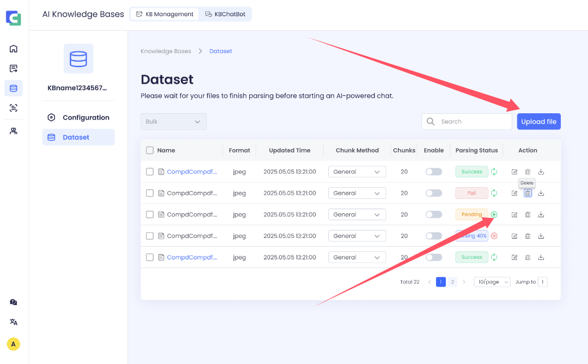Tick checkbox for the Pending status row
Viewport: 588px width, 364px height.
click(x=150, y=214)
